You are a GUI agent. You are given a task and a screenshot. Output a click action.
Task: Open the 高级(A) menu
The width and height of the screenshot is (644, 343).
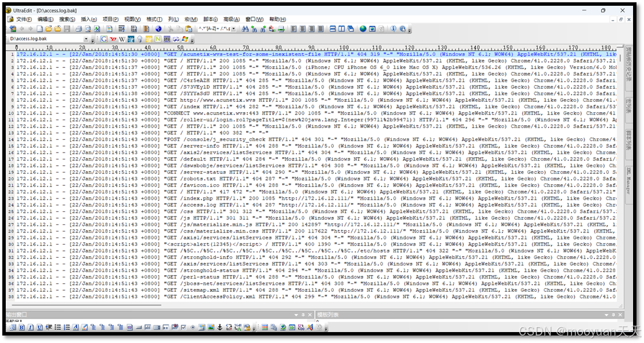pyautogui.click(x=231, y=20)
